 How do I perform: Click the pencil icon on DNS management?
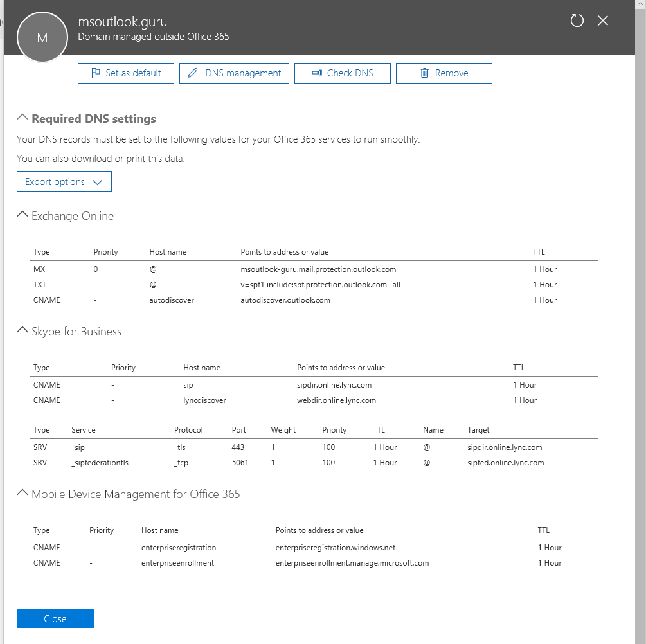coord(192,73)
